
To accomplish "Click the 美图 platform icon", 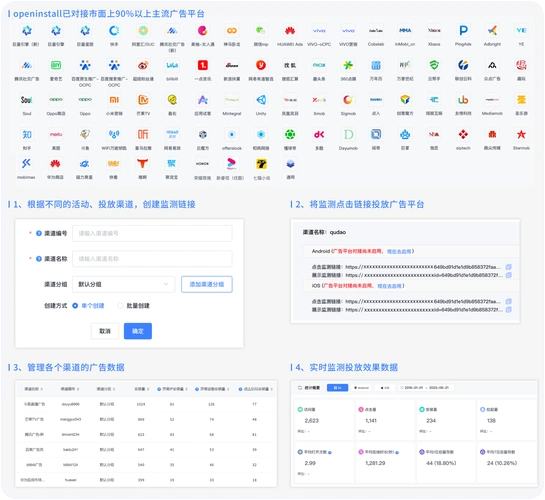I will click(56, 134).
